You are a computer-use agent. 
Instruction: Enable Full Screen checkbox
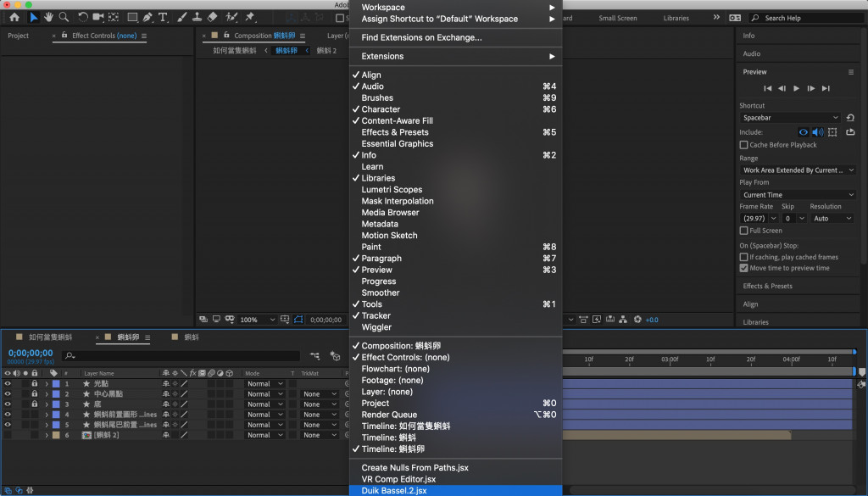click(x=743, y=231)
